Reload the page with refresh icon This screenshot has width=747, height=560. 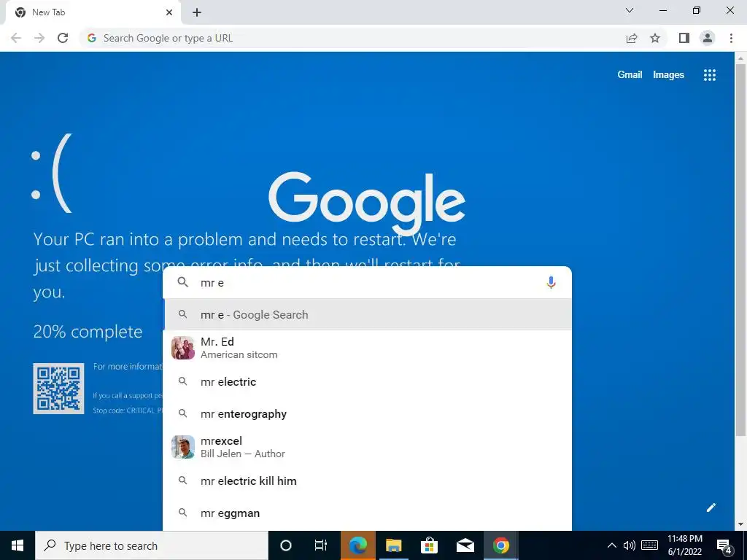click(63, 38)
